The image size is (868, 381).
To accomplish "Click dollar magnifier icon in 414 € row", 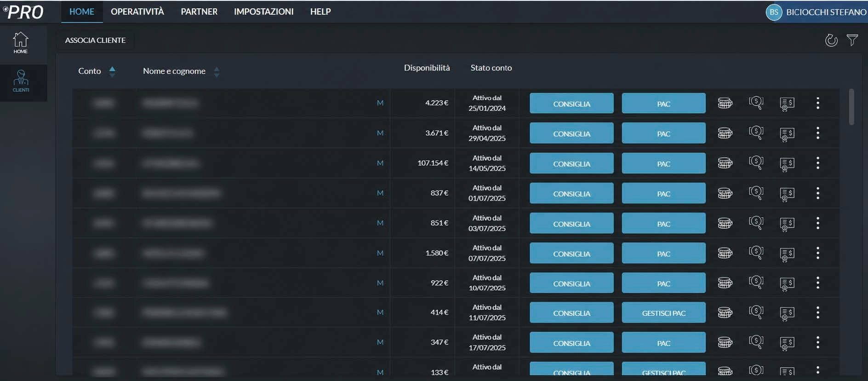I will point(756,312).
